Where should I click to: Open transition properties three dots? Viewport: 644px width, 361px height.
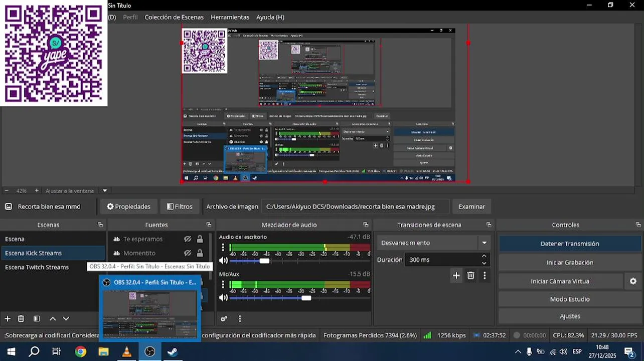click(485, 275)
